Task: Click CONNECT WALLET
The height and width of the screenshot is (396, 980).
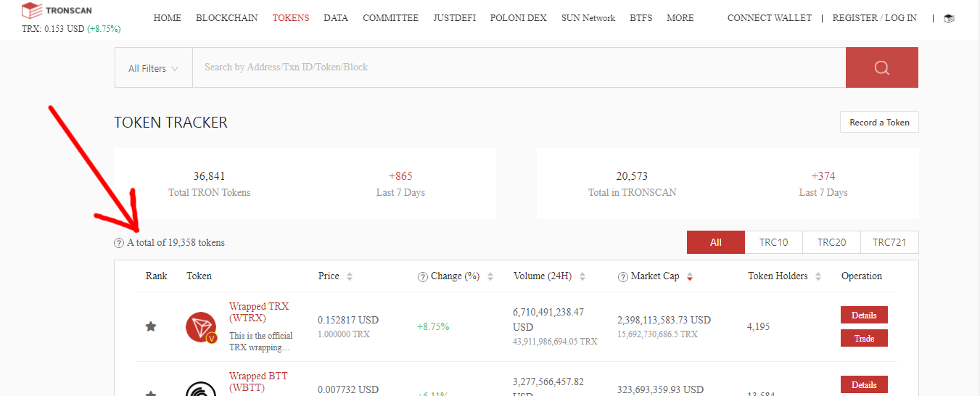Action: (770, 17)
